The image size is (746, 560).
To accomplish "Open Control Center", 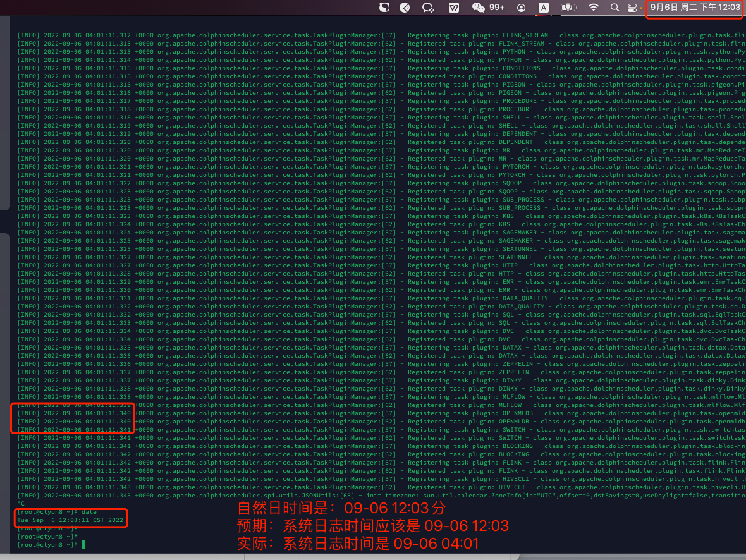I will tap(632, 8).
